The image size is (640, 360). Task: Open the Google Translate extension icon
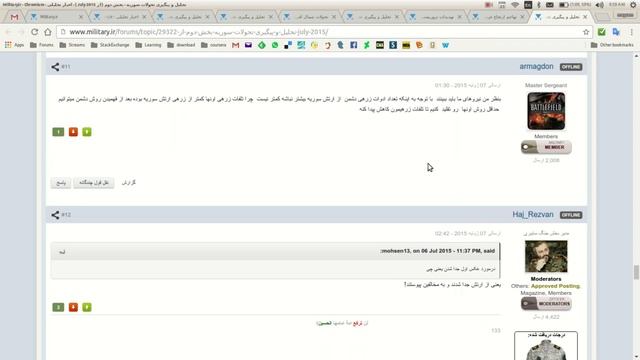(x=616, y=32)
